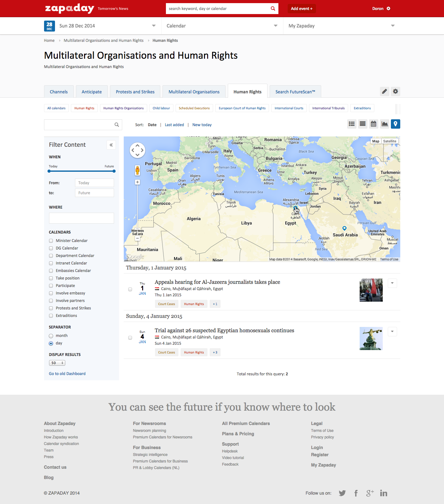Switch to calendar grid view icon
This screenshot has height=504, width=444.
373,124
